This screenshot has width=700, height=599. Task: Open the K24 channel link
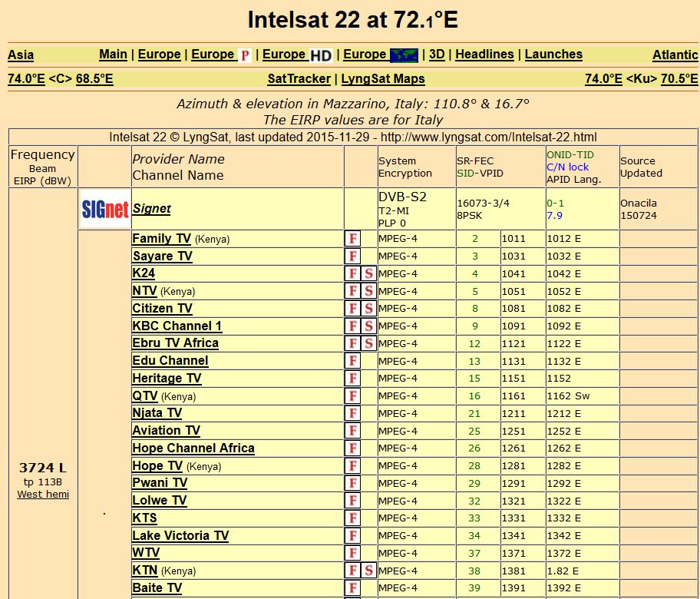click(144, 273)
